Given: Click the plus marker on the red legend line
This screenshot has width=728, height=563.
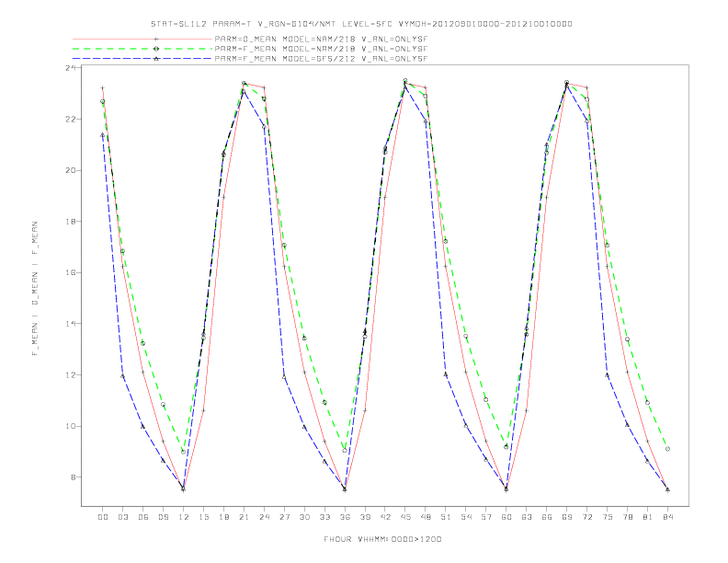Looking at the screenshot, I should pos(156,39).
